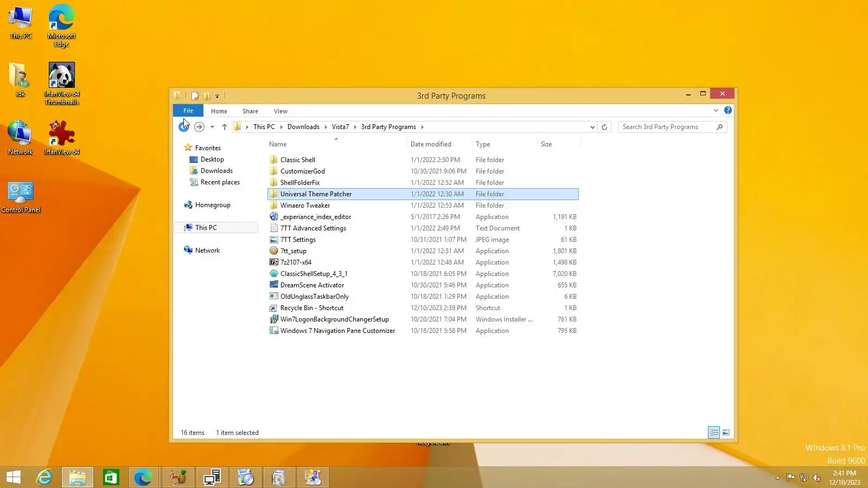Select the _experiance_index_editor application icon
Viewport: 868px width, 488px height.
pos(274,217)
